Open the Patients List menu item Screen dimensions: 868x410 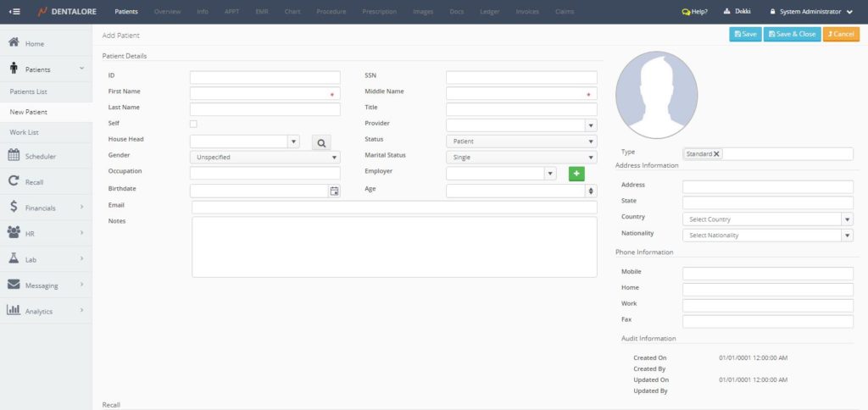(28, 91)
